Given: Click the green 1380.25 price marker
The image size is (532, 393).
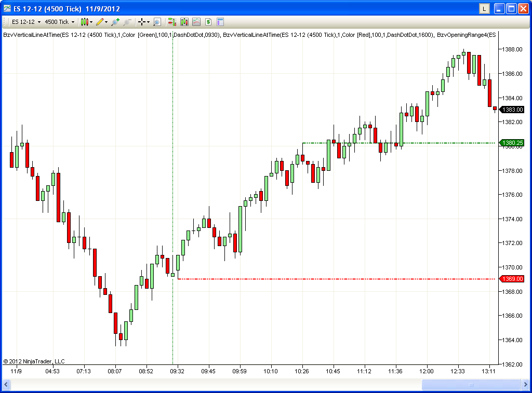Looking at the screenshot, I should pyautogui.click(x=511, y=143).
